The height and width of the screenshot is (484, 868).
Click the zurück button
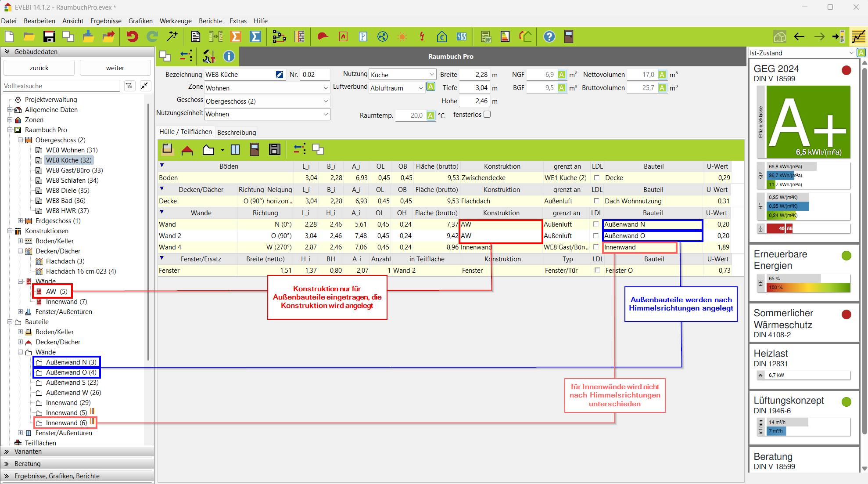[39, 68]
